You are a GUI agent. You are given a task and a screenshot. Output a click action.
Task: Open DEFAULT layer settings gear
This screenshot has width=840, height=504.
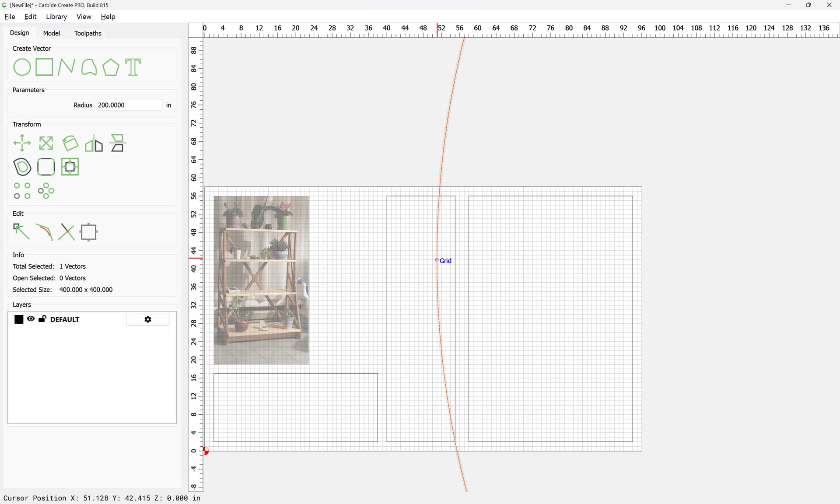pyautogui.click(x=148, y=319)
